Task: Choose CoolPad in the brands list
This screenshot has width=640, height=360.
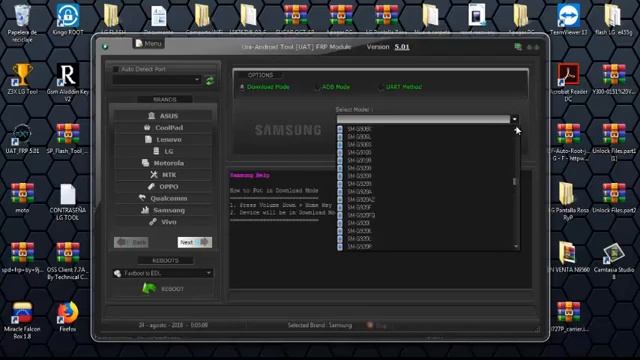Action: pos(163,128)
